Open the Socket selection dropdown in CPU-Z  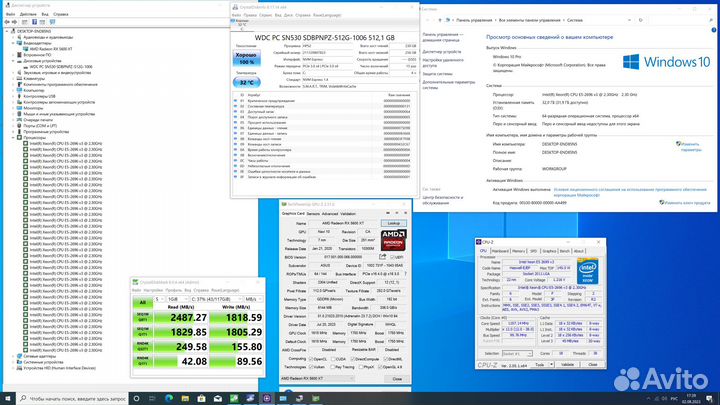coord(517,354)
